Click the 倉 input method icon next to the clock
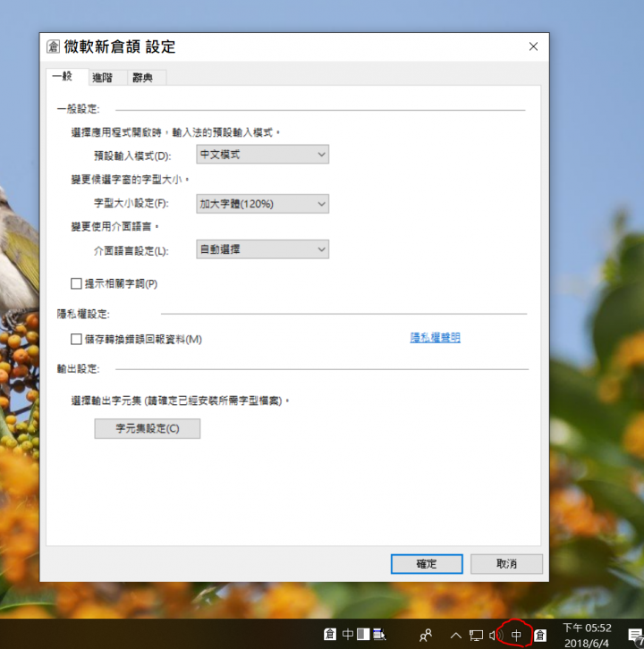The height and width of the screenshot is (649, 644). pyautogui.click(x=540, y=635)
